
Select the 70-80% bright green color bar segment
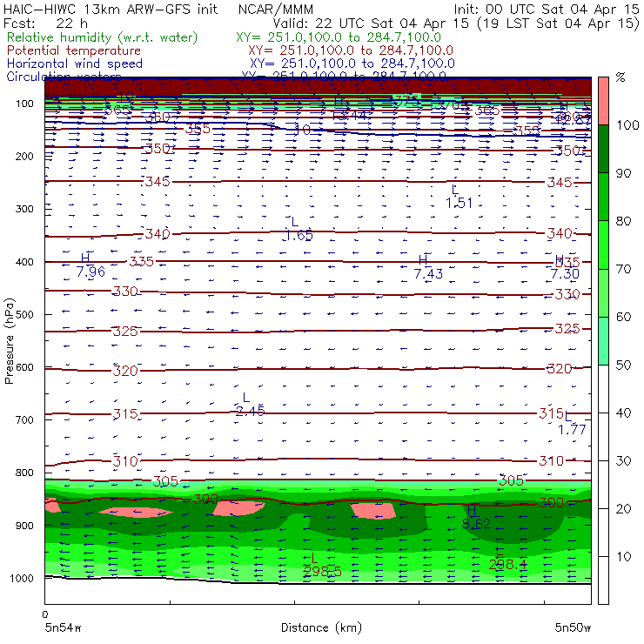(603, 245)
